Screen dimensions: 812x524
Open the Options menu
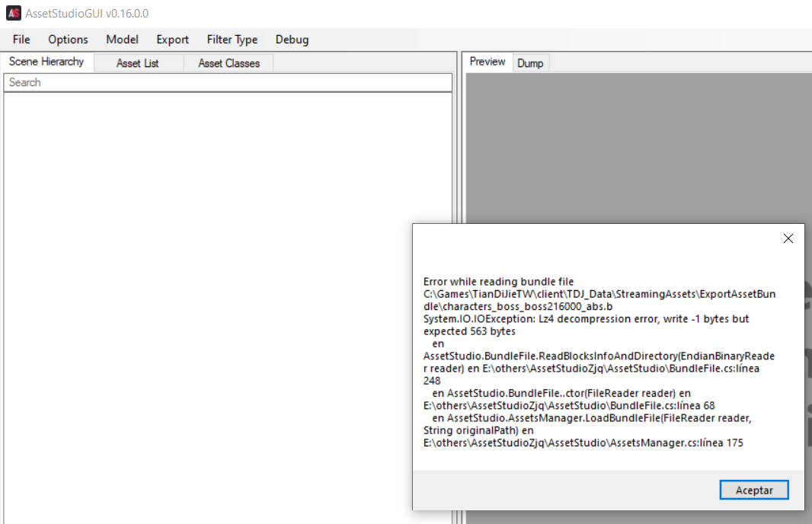(67, 39)
